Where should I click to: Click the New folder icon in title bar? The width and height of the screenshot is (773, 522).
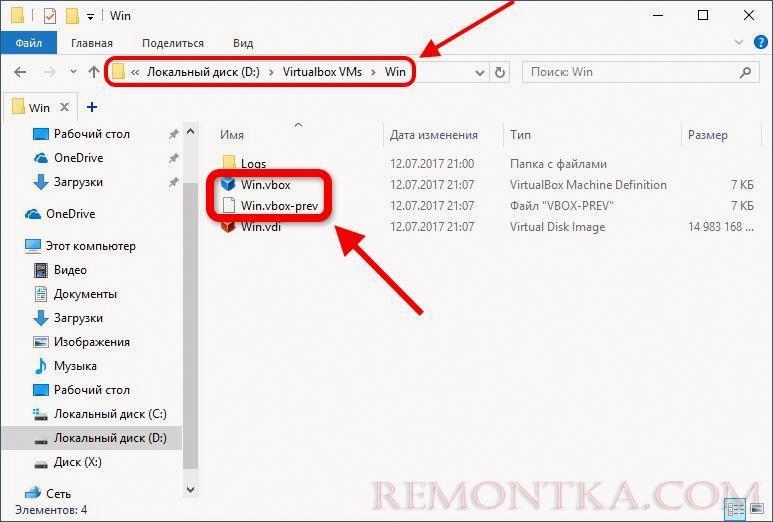click(x=72, y=16)
